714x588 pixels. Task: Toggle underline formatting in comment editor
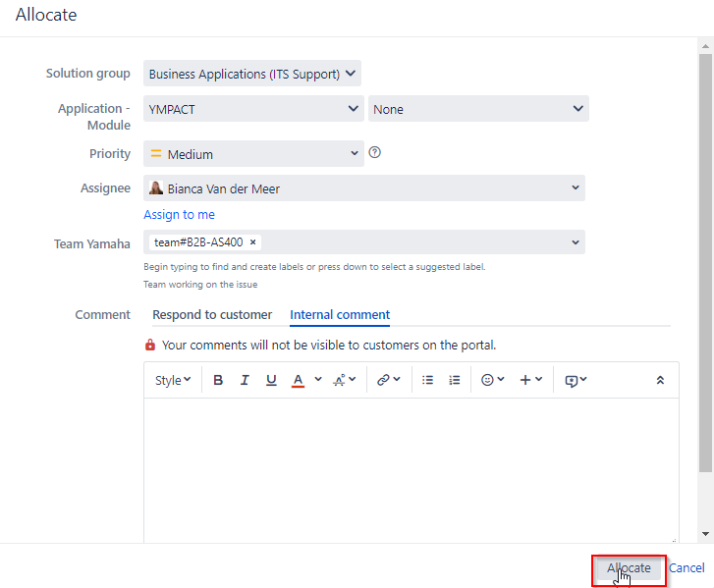click(x=271, y=380)
